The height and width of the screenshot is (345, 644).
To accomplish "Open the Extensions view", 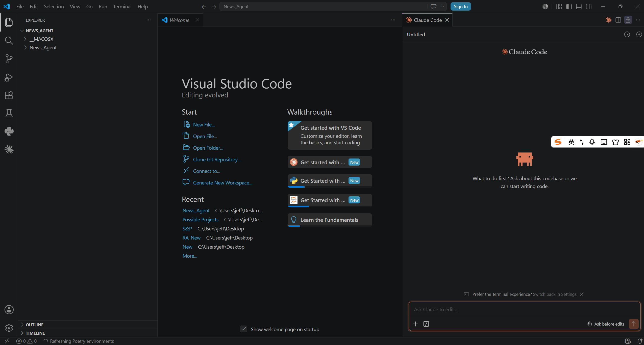I will [9, 95].
